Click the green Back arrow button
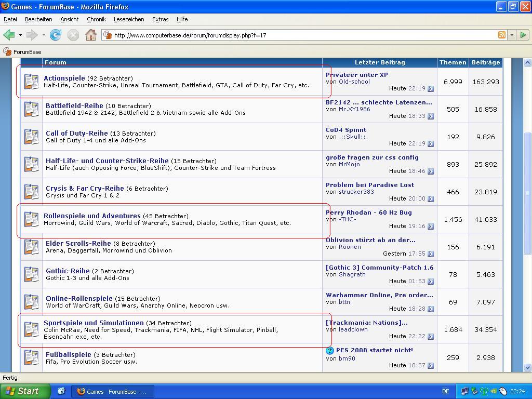The height and width of the screenshot is (399, 532). coord(9,35)
